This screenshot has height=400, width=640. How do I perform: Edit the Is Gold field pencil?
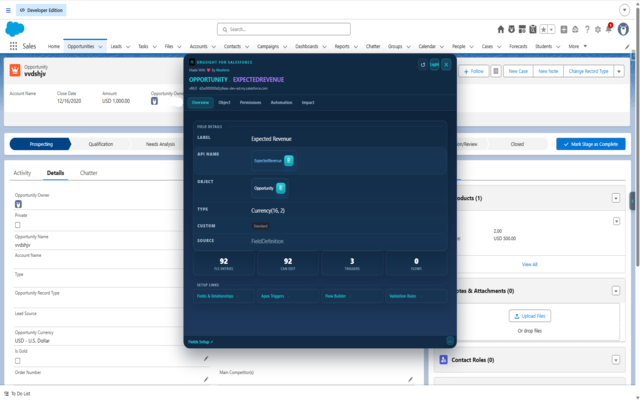206,358
